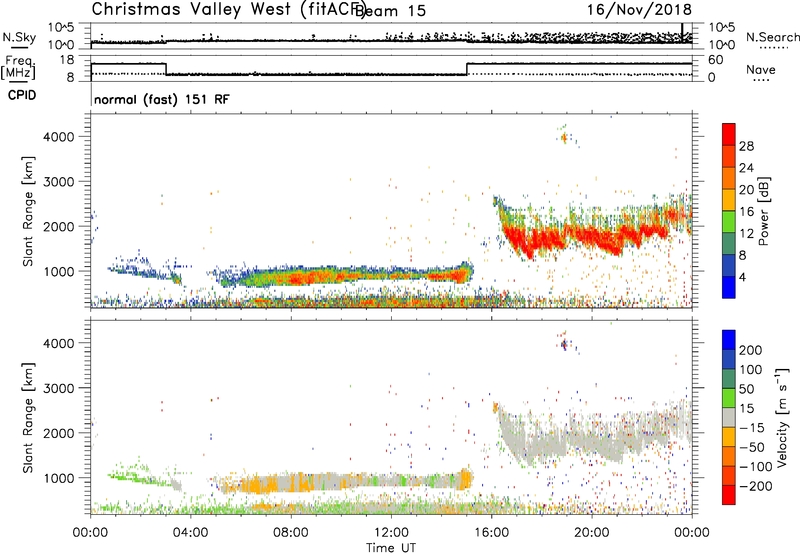This screenshot has width=800, height=554.
Task: Click the 'Christmas Valley West (fitACF)' title
Action: click(x=228, y=10)
